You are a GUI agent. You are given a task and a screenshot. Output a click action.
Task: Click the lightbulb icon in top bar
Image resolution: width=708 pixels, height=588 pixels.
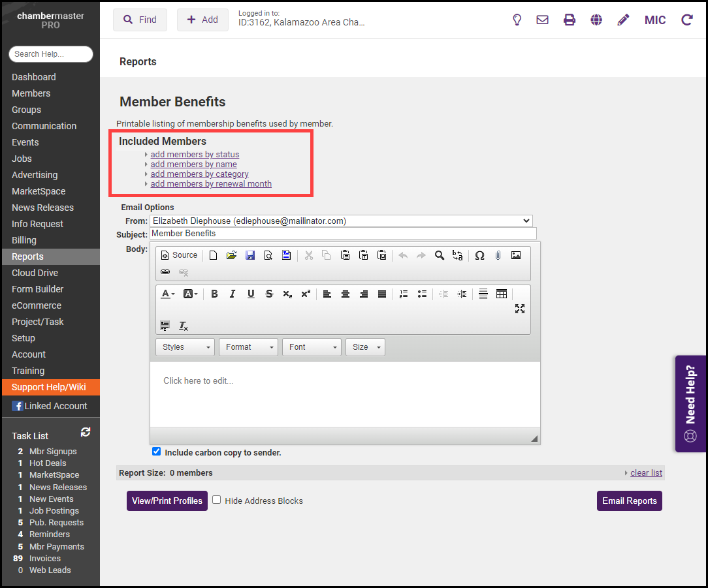click(517, 20)
